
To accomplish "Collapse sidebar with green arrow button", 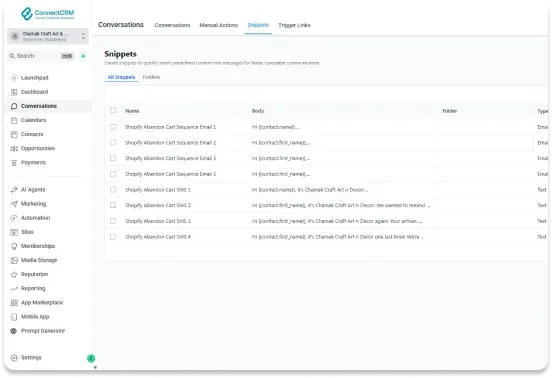I will click(91, 358).
